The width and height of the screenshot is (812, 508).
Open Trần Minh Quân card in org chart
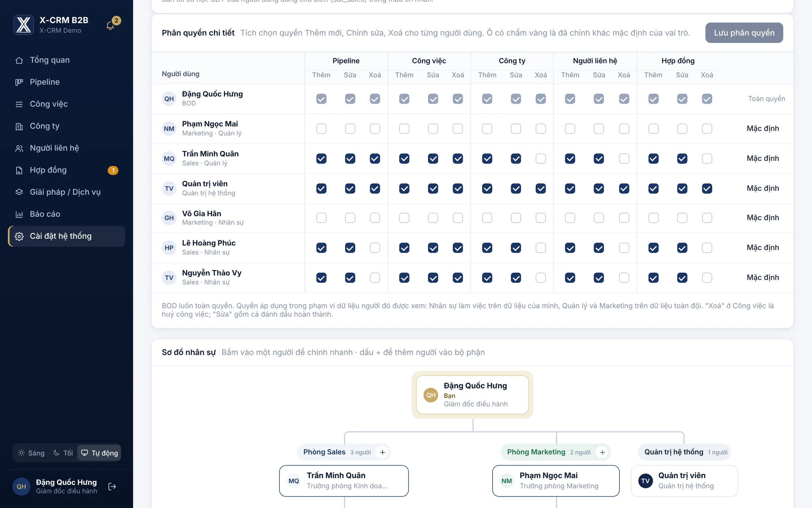(x=344, y=481)
